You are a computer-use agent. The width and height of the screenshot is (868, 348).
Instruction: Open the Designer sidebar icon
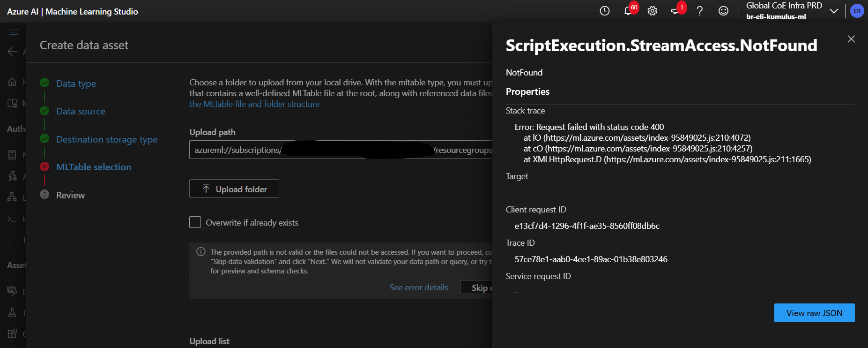click(x=12, y=197)
